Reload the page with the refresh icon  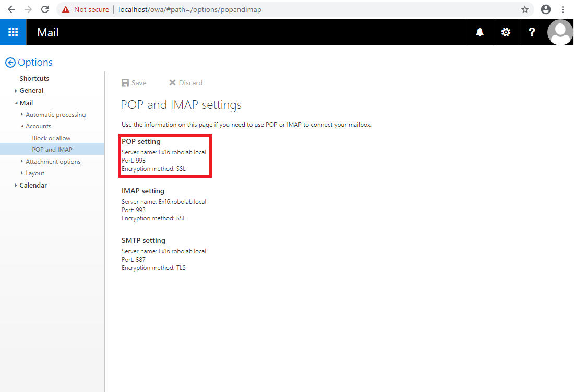[44, 9]
